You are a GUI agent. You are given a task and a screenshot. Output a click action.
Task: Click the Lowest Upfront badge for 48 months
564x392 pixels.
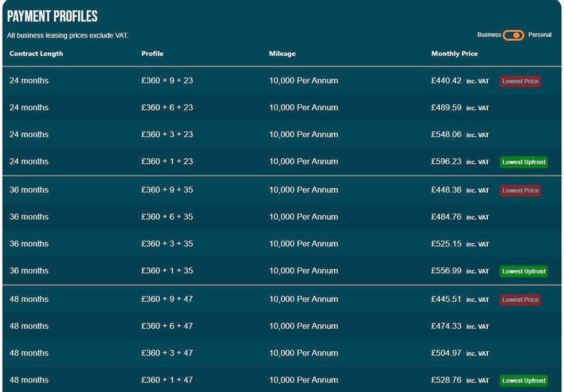coord(523,381)
